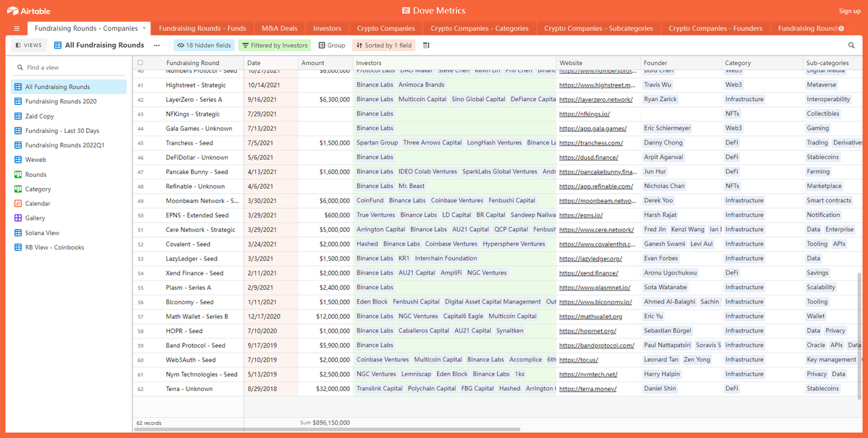Click the Date column header
The height and width of the screenshot is (438, 868).
271,63
